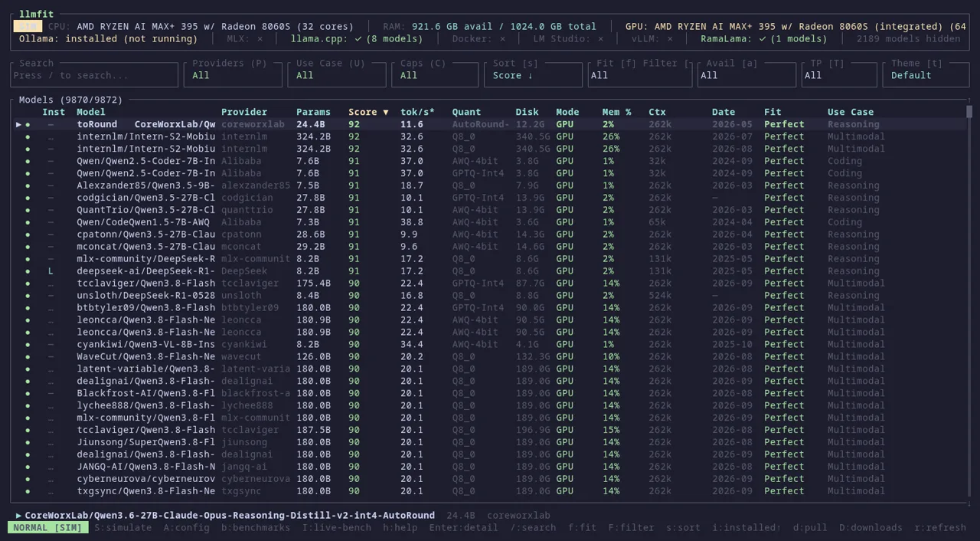This screenshot has width=980, height=541.
Task: Toggle the highlighted SIM badge in the header
Action: pyautogui.click(x=26, y=26)
